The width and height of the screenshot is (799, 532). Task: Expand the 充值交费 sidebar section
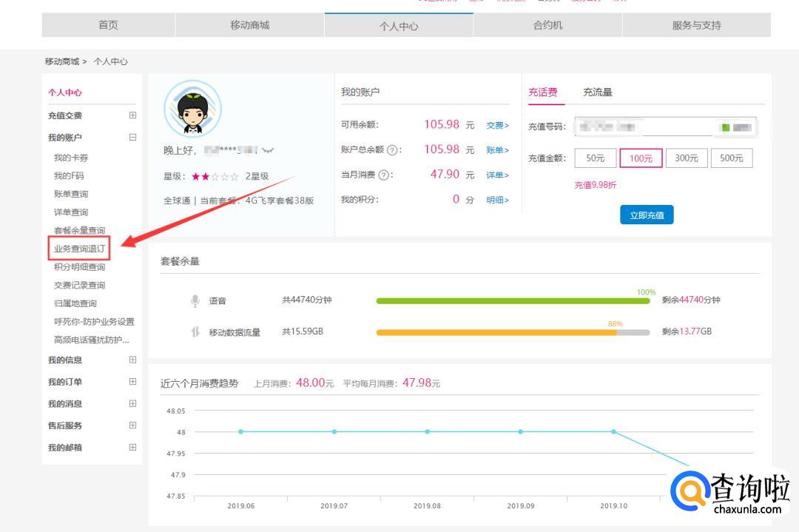click(132, 115)
